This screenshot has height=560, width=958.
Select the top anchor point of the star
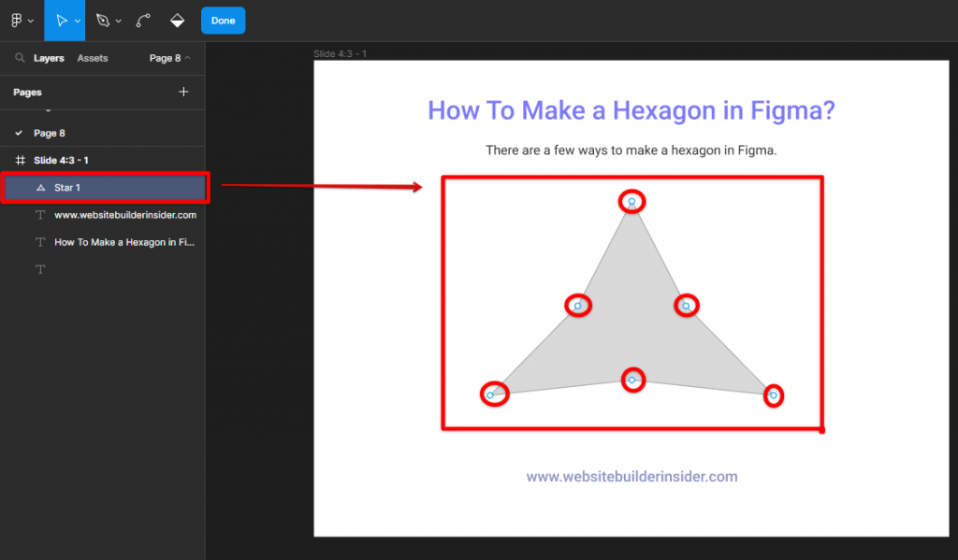click(631, 199)
